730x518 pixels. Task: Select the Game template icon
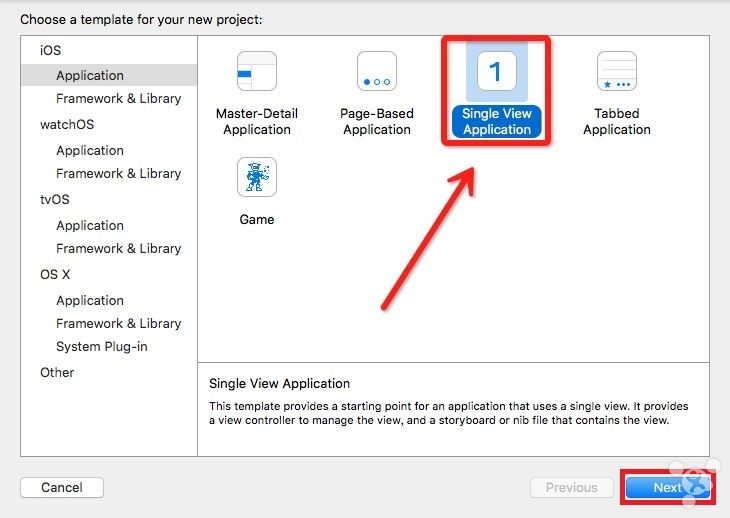(x=257, y=177)
